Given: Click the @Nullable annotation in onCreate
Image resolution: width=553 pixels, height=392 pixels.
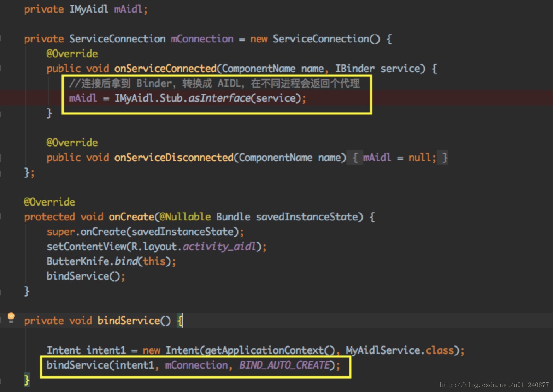Looking at the screenshot, I should coord(185,217).
